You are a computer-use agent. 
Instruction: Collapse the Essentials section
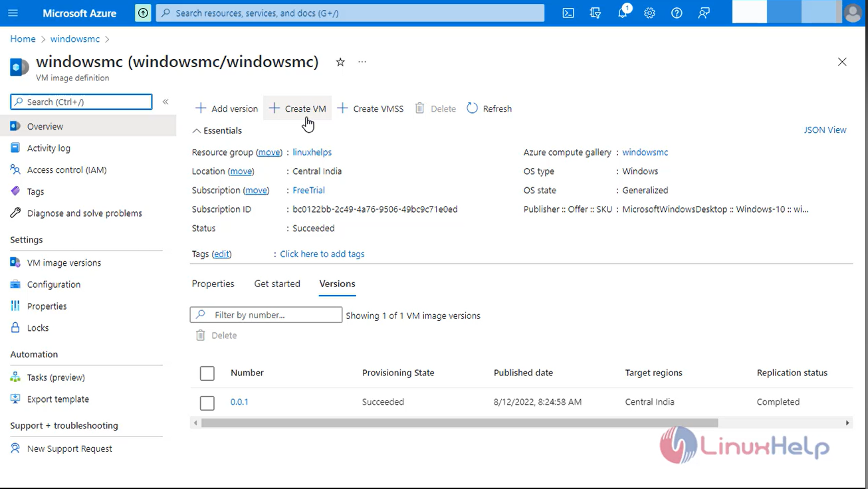point(217,130)
